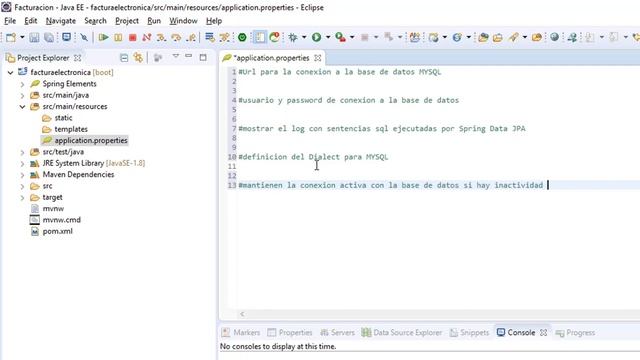Click the Step Over icon

tap(176, 38)
